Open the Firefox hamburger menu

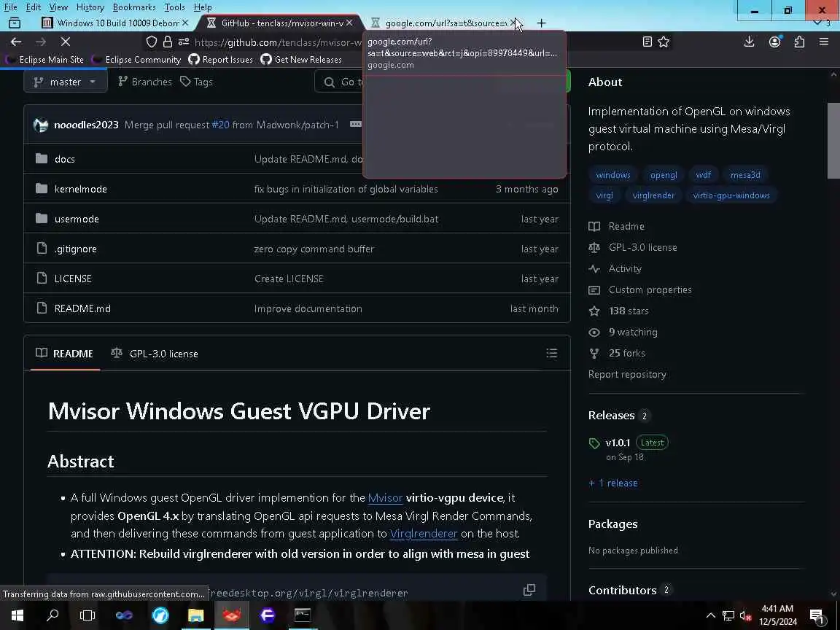[x=824, y=42]
